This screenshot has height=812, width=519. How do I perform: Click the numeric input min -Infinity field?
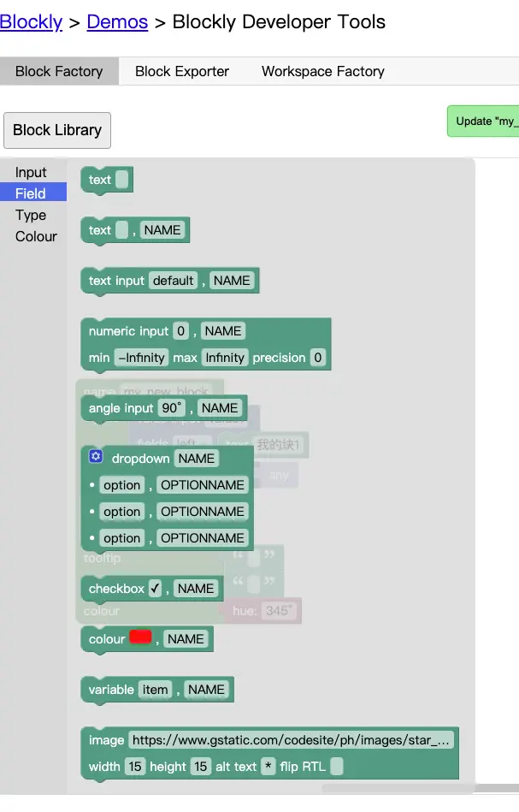pos(141,358)
